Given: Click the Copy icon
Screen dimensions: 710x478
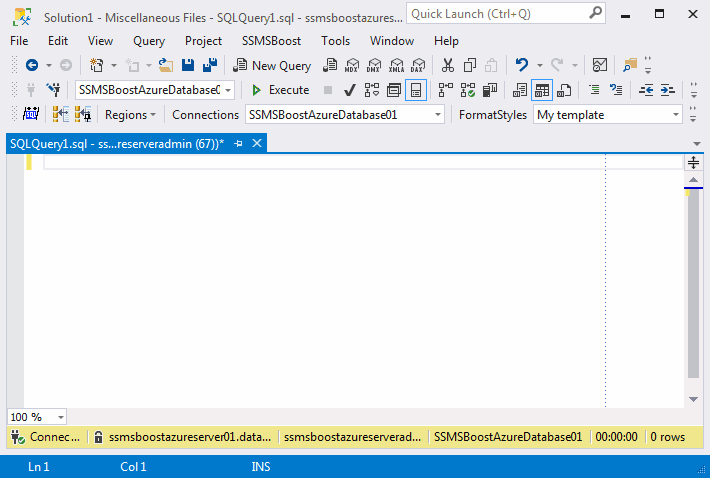Looking at the screenshot, I should coord(470,65).
